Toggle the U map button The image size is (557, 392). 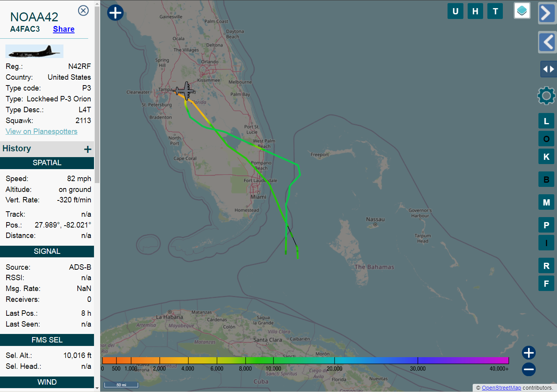[x=455, y=11]
